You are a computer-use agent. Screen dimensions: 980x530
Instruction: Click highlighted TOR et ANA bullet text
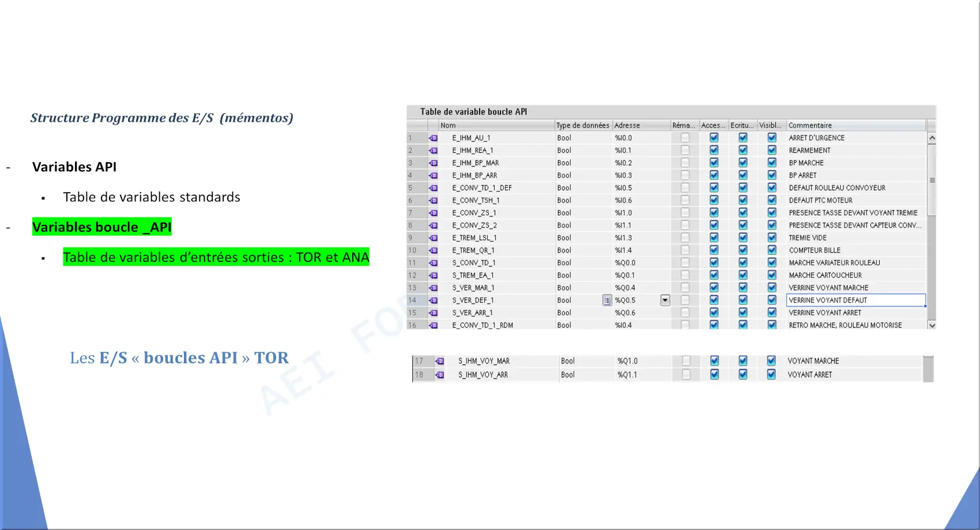click(x=216, y=257)
